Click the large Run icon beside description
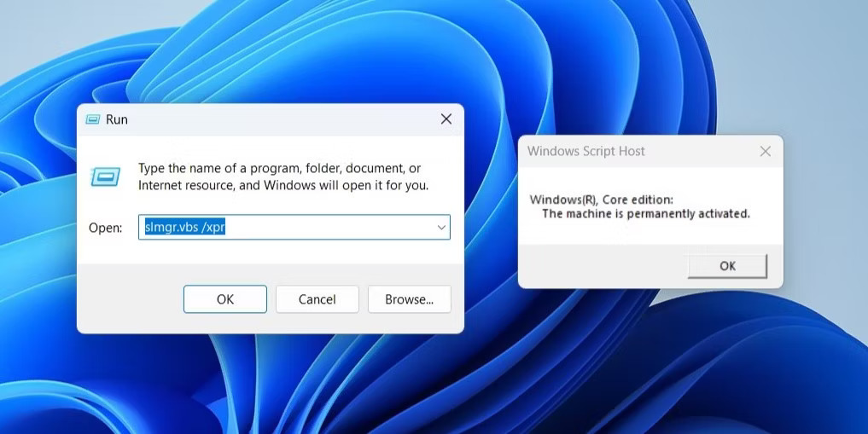Viewport: 868px width, 434px height. 105,177
